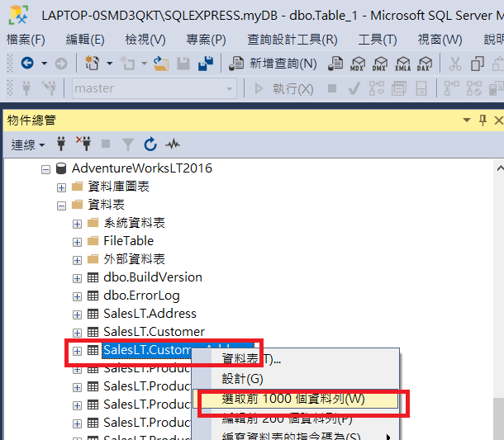Click the navigate backward arrow icon
The width and height of the screenshot is (504, 440).
[x=27, y=63]
